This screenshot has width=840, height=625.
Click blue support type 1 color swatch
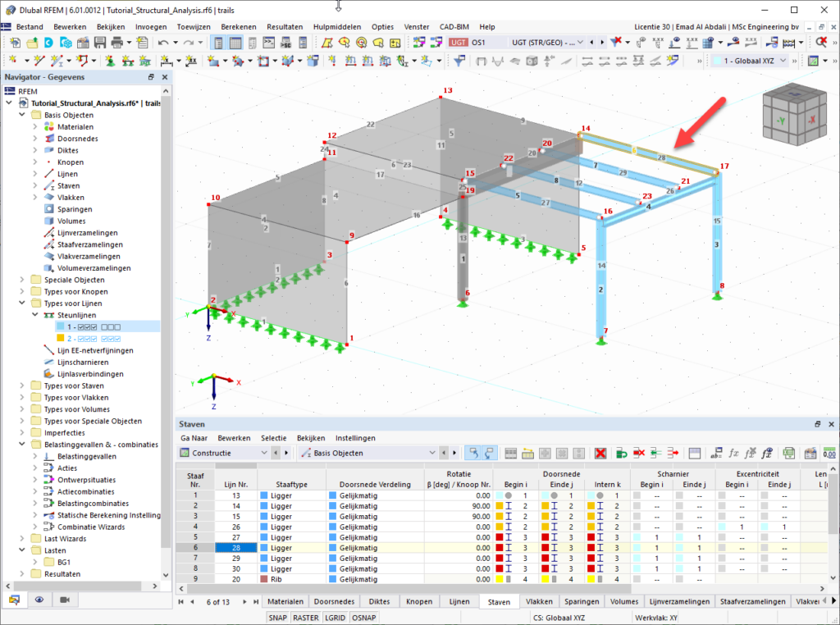61,326
